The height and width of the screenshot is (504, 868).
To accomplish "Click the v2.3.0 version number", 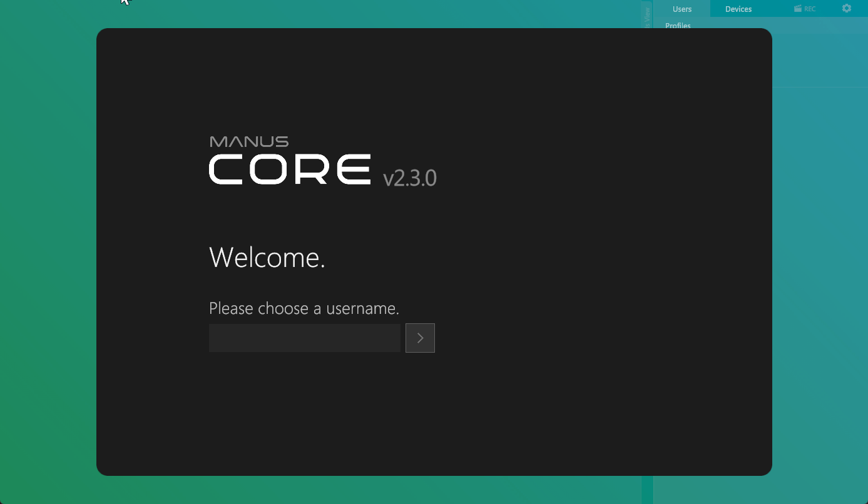I will point(409,178).
